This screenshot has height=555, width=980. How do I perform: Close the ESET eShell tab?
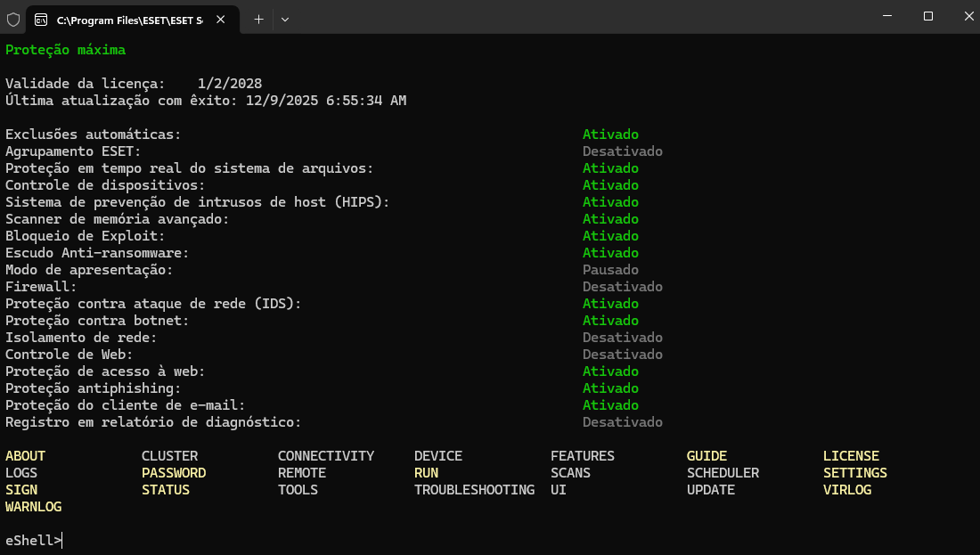(x=221, y=19)
